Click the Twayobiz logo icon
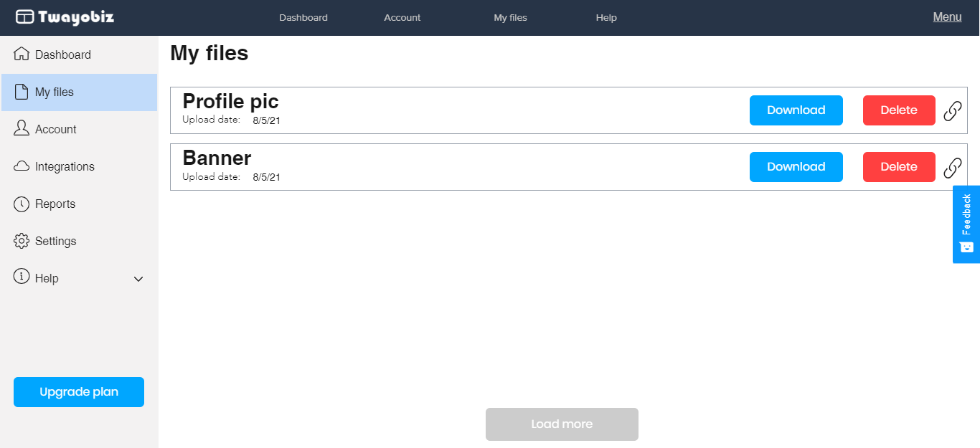980x448 pixels. pos(25,17)
